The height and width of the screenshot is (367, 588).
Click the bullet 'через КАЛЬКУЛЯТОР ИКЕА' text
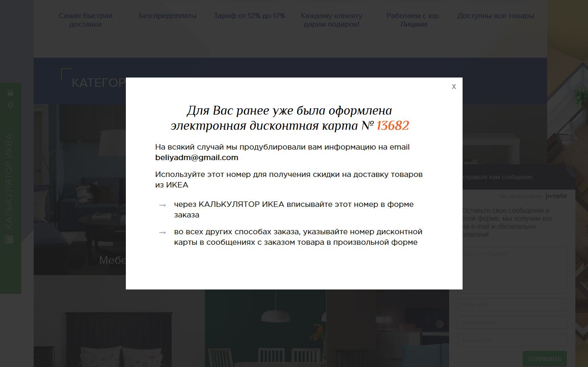point(294,209)
